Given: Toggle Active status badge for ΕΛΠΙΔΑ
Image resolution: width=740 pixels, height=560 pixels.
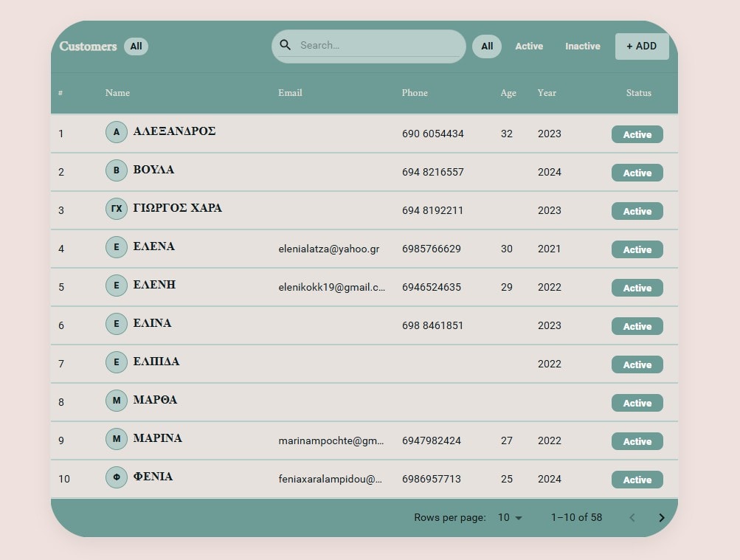Looking at the screenshot, I should pyautogui.click(x=637, y=364).
